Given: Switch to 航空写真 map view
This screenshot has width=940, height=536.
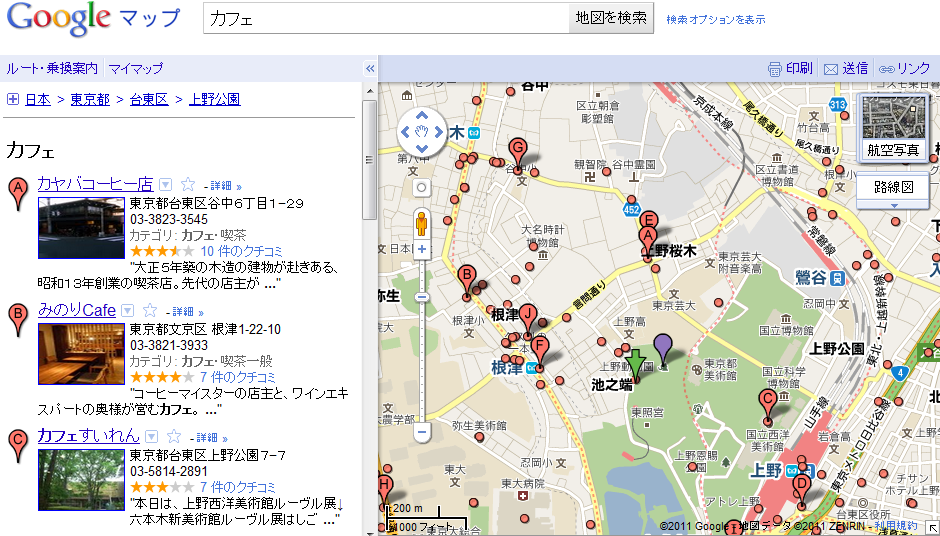Looking at the screenshot, I should pos(893,127).
